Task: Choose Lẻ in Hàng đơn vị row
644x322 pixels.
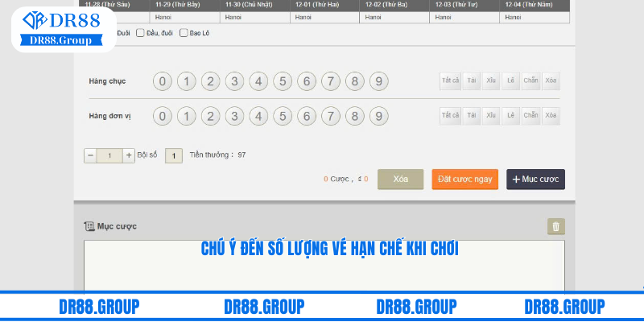Action: coord(510,116)
